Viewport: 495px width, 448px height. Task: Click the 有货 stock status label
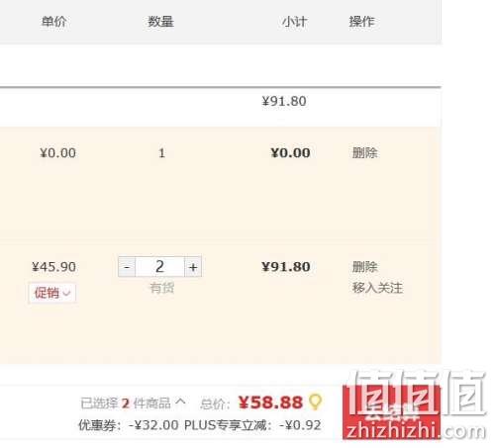click(x=161, y=288)
